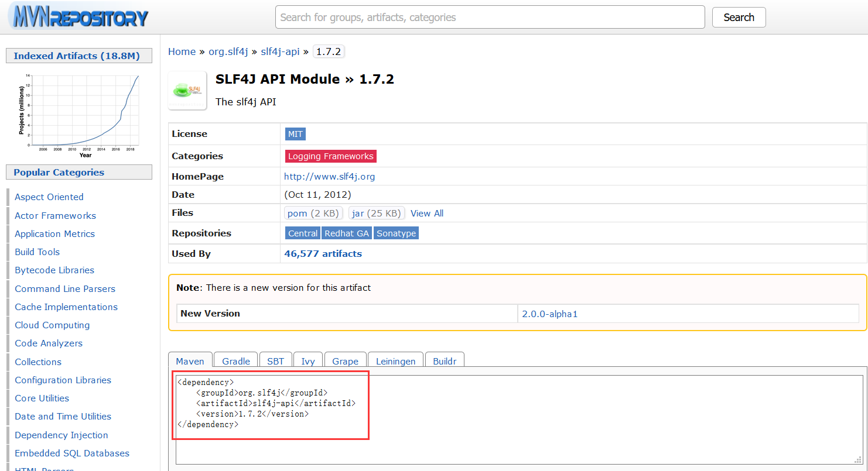
Task: Open the Actor Frameworks category
Action: click(55, 216)
